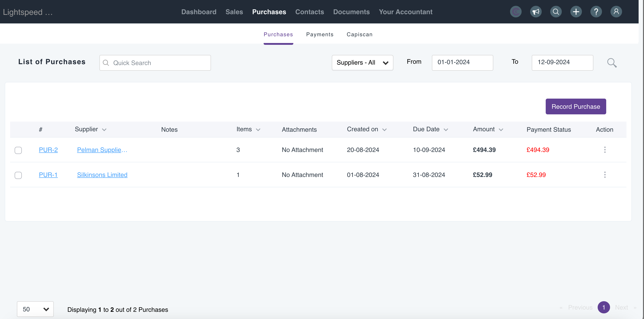This screenshot has width=644, height=319.
Task: Open action menu for PUR-2 row
Action: tap(605, 150)
